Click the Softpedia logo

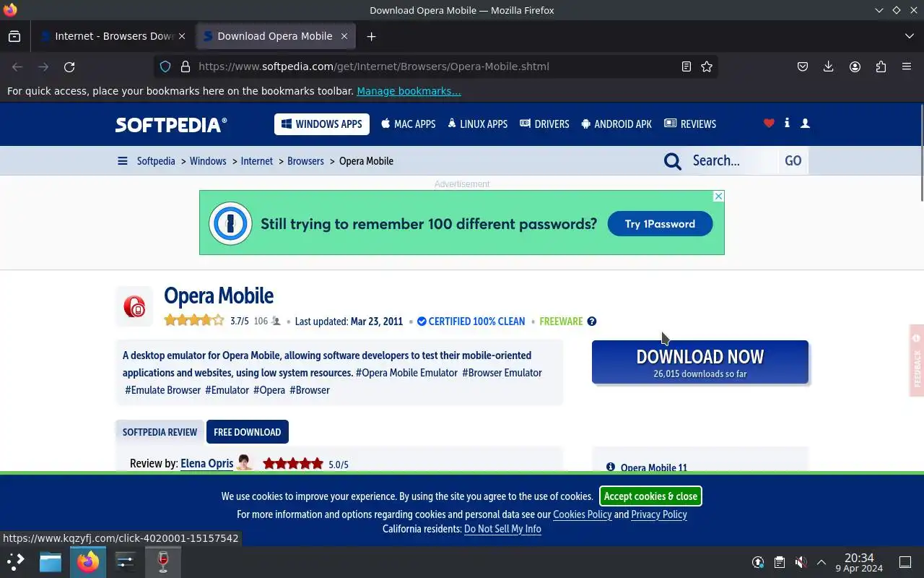coord(171,124)
